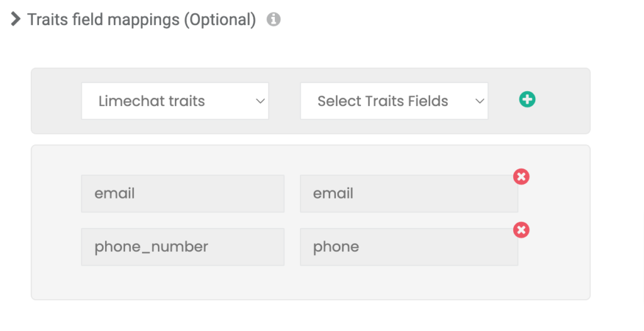Remove the email mapping with red X
Viewport: 644px width, 331px height.
(521, 176)
